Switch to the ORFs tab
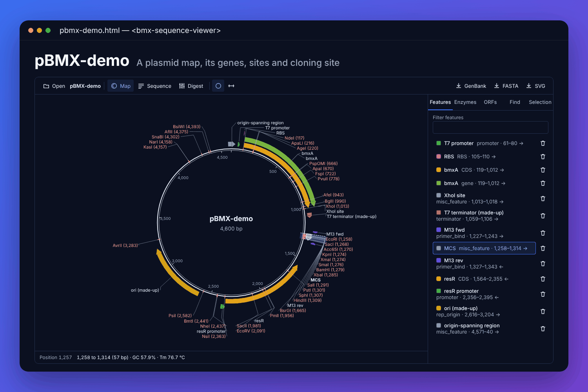Screen dimensions: 588x392 [490, 102]
